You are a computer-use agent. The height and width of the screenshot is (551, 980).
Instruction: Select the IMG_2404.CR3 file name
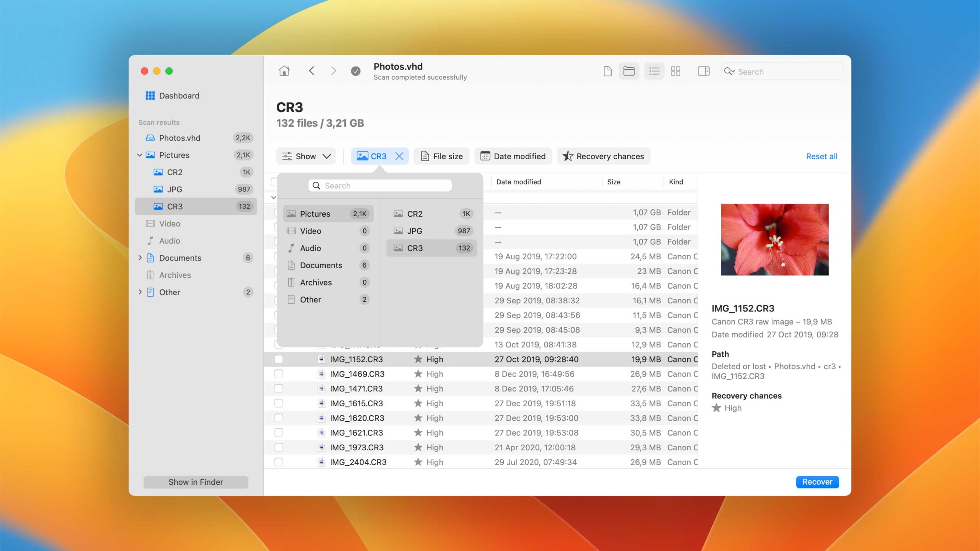tap(358, 462)
